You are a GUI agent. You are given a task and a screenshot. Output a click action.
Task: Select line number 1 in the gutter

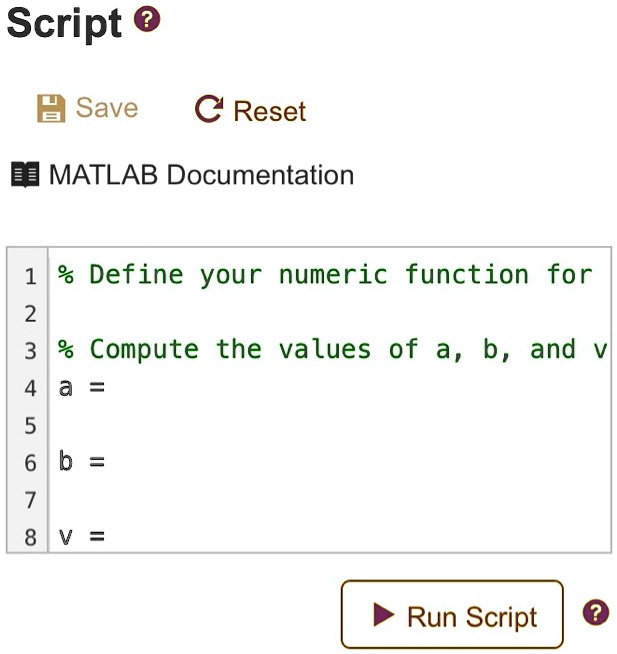click(30, 276)
